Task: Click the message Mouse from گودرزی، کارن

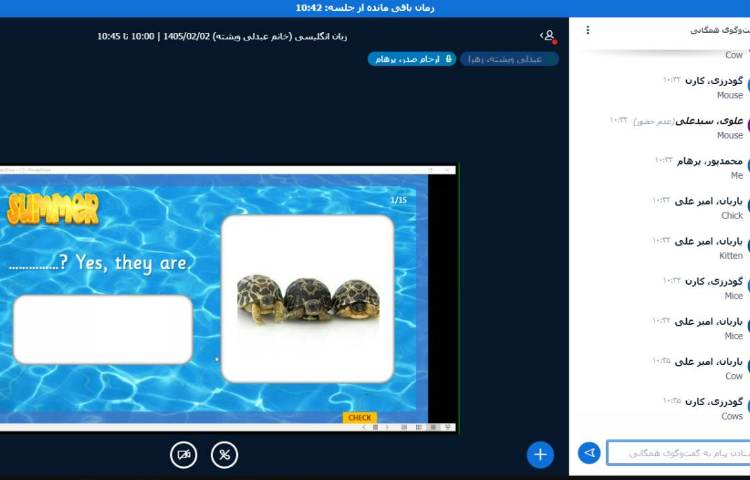Action: coord(729,95)
